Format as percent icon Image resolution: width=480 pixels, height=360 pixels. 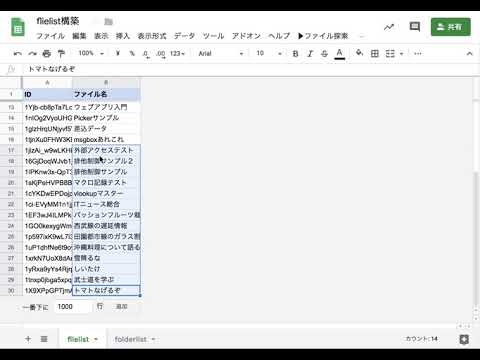(x=132, y=53)
